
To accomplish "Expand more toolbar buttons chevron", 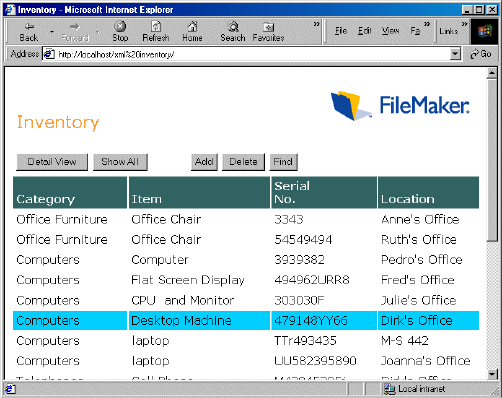I will (316, 24).
